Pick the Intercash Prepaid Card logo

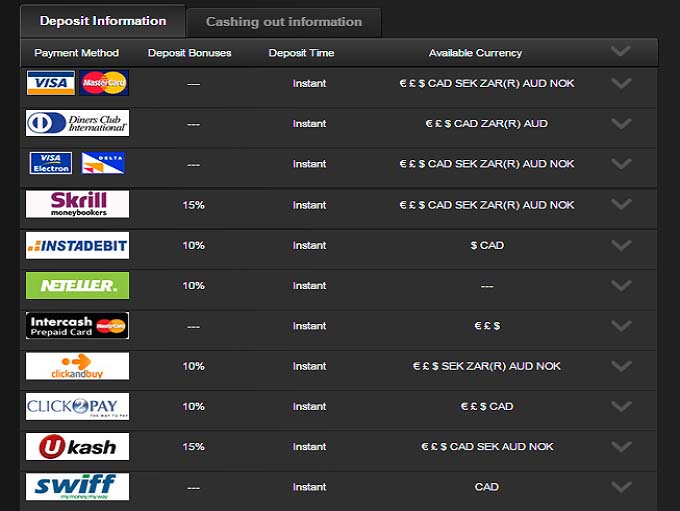click(x=77, y=326)
